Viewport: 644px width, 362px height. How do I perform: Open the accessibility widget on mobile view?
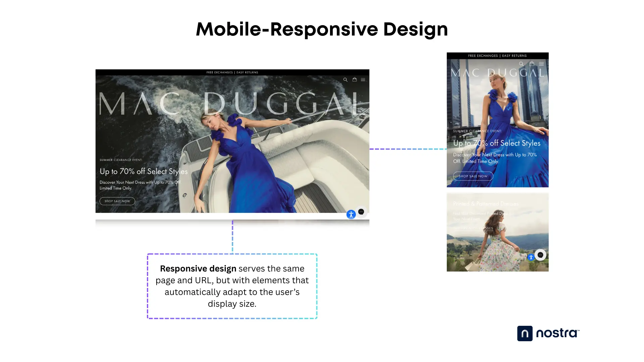tap(531, 257)
